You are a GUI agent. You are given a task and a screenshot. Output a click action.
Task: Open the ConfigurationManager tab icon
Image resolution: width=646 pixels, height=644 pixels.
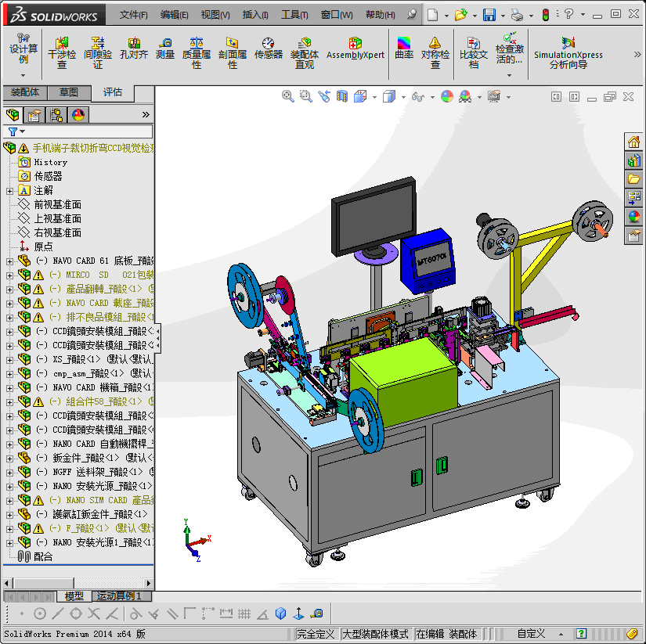tap(56, 115)
